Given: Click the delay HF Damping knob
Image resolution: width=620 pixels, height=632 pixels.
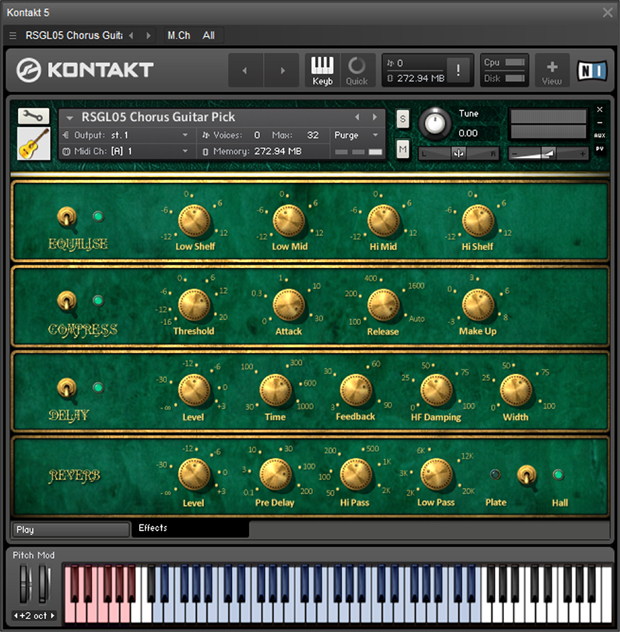Looking at the screenshot, I should (436, 391).
